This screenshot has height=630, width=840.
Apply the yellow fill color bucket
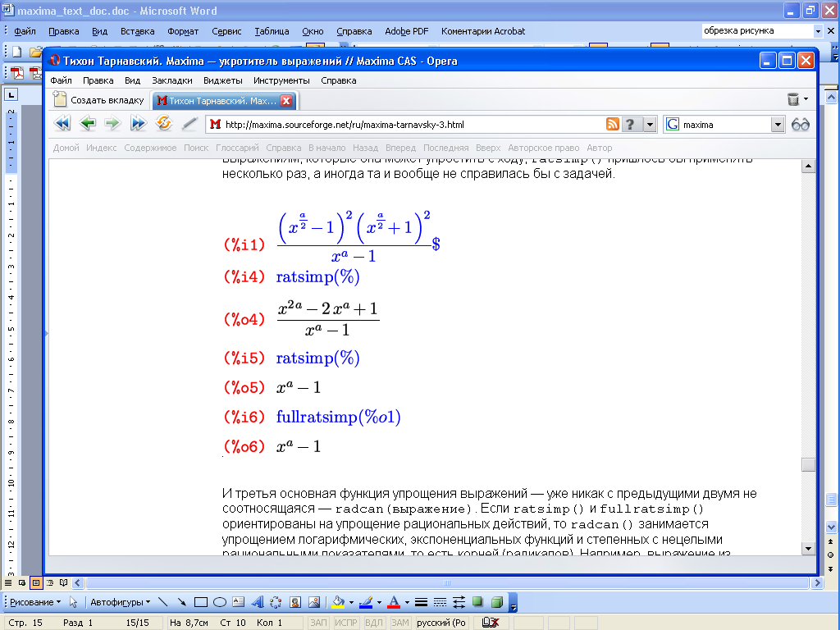coord(339,602)
